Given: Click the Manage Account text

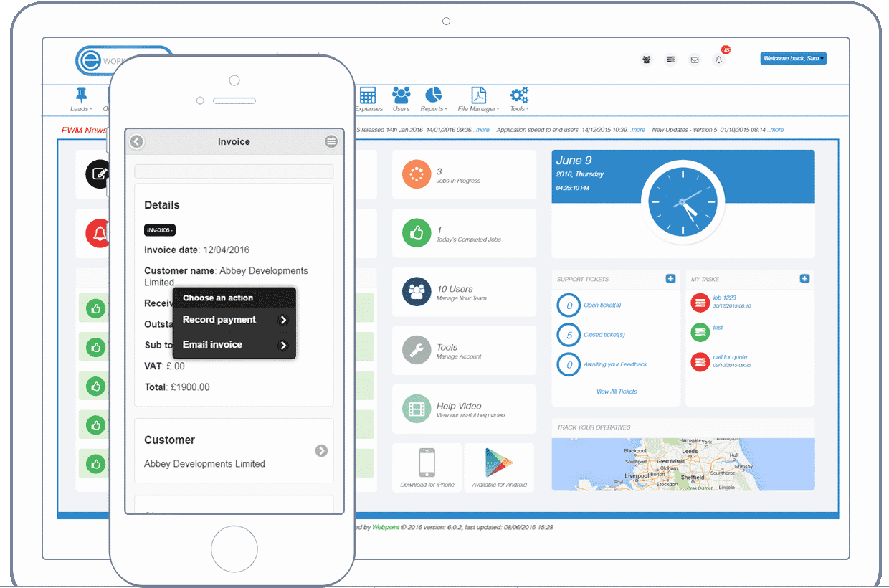Looking at the screenshot, I should coord(459,356).
